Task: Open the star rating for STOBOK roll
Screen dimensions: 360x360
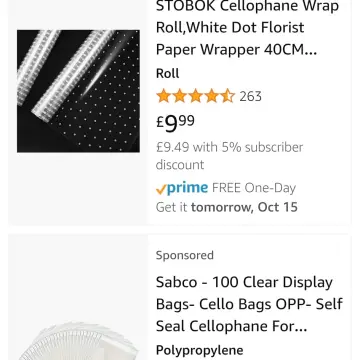Action: [x=196, y=96]
